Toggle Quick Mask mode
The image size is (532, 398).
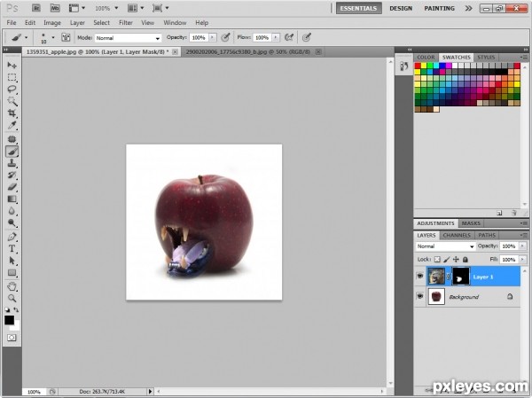[x=12, y=338]
